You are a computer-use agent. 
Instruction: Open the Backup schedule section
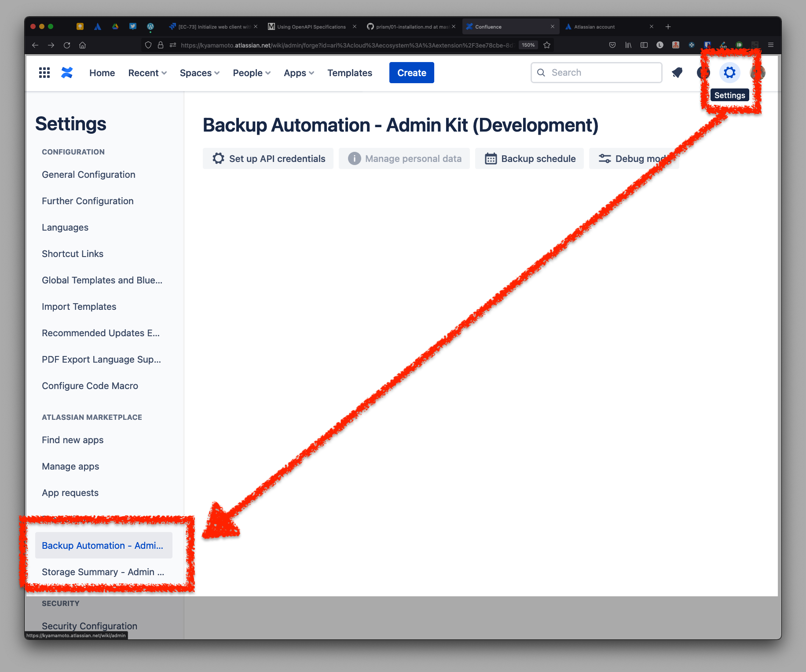click(530, 158)
